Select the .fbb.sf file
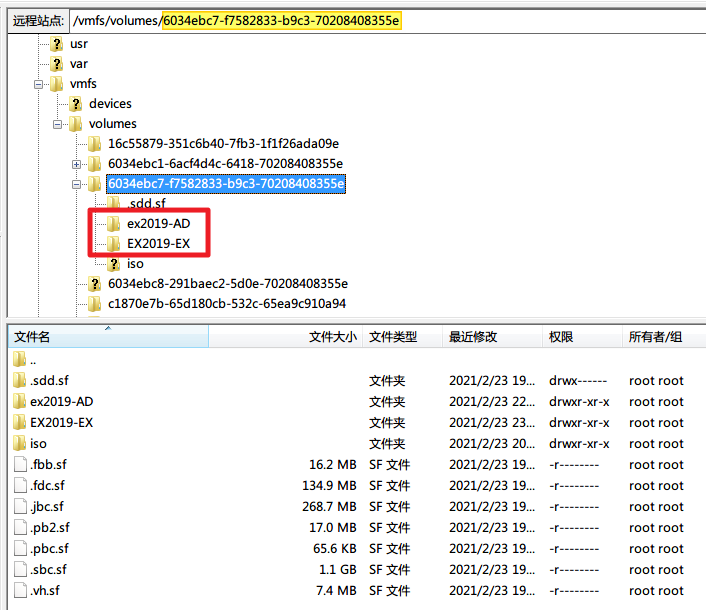This screenshot has width=706, height=610. pyautogui.click(x=48, y=465)
